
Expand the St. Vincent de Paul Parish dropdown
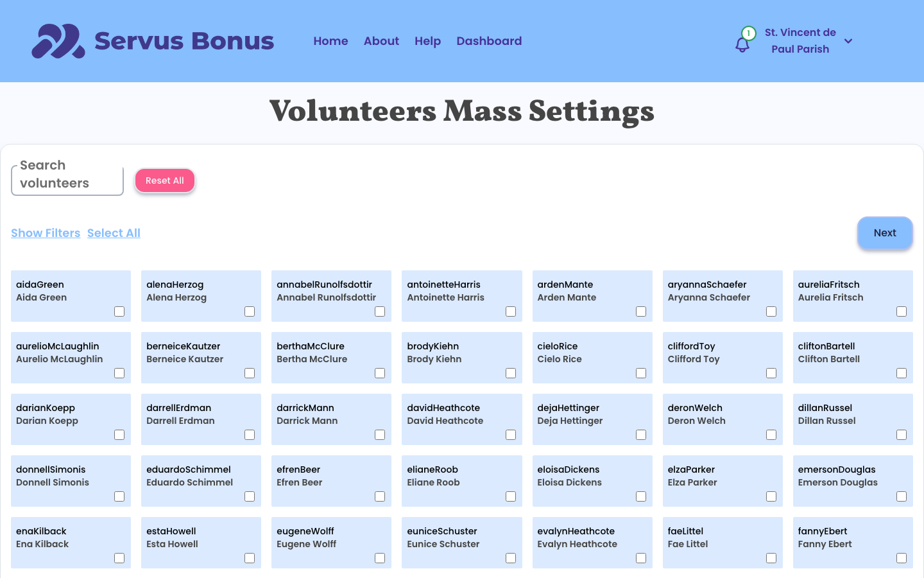pyautogui.click(x=848, y=41)
